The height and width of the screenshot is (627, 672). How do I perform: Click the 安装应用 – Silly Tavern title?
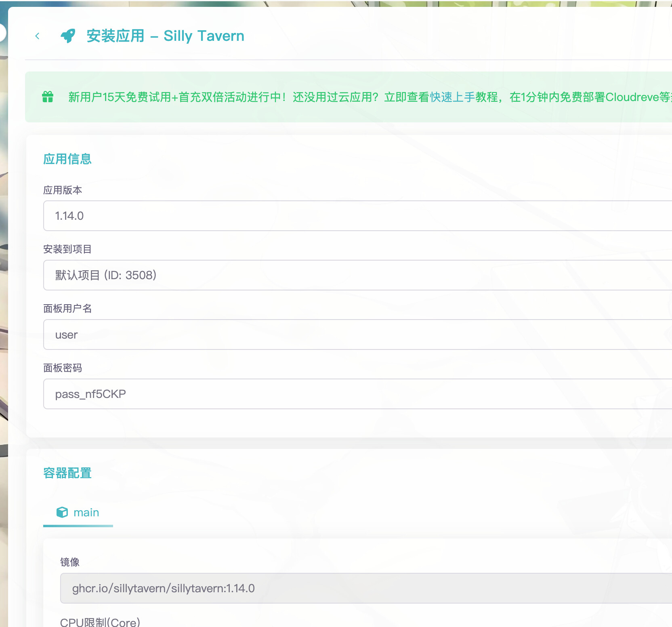165,36
